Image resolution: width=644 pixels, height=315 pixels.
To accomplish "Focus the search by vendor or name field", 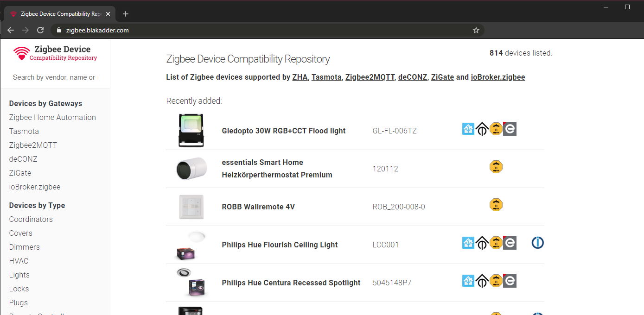I will pyautogui.click(x=54, y=77).
